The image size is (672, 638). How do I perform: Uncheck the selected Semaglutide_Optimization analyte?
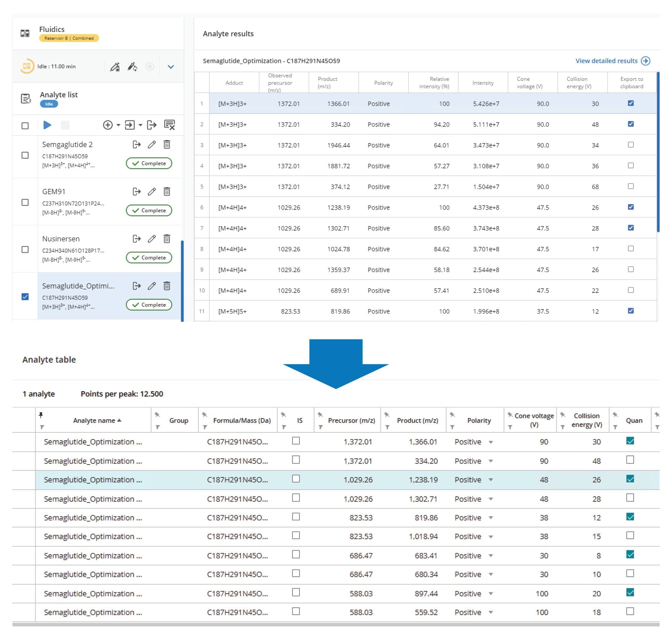point(25,297)
